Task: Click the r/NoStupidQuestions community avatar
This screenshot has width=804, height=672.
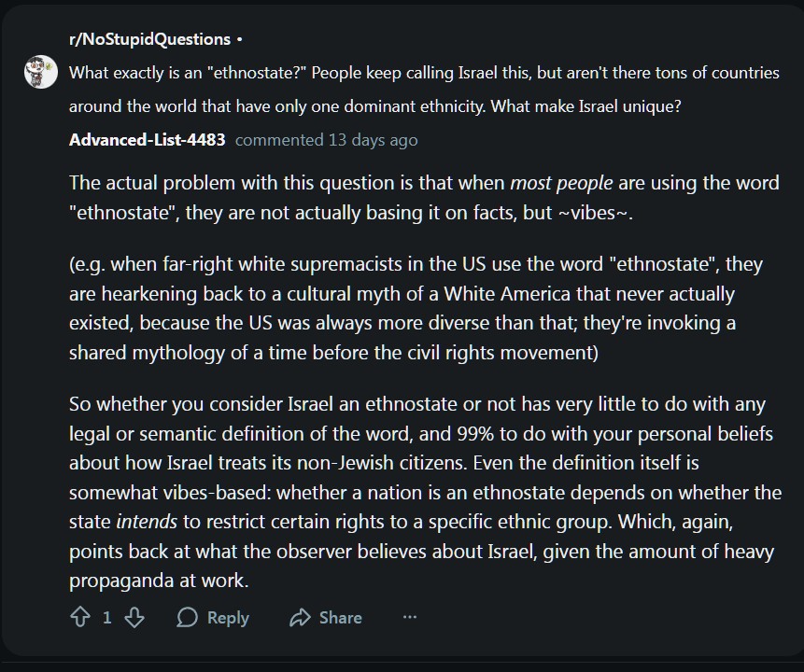Action: (41, 72)
